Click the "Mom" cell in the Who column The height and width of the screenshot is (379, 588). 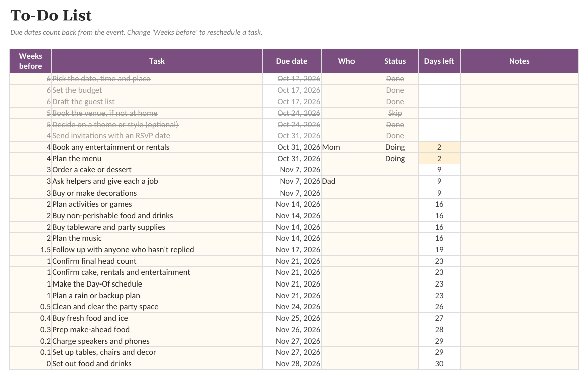click(346, 147)
